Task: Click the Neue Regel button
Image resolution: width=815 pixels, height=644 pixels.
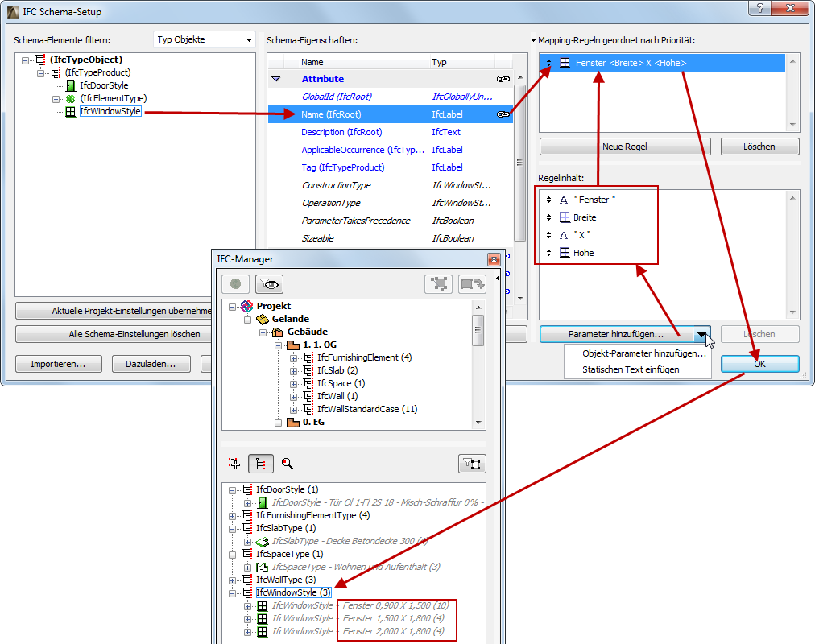Action: click(x=625, y=147)
